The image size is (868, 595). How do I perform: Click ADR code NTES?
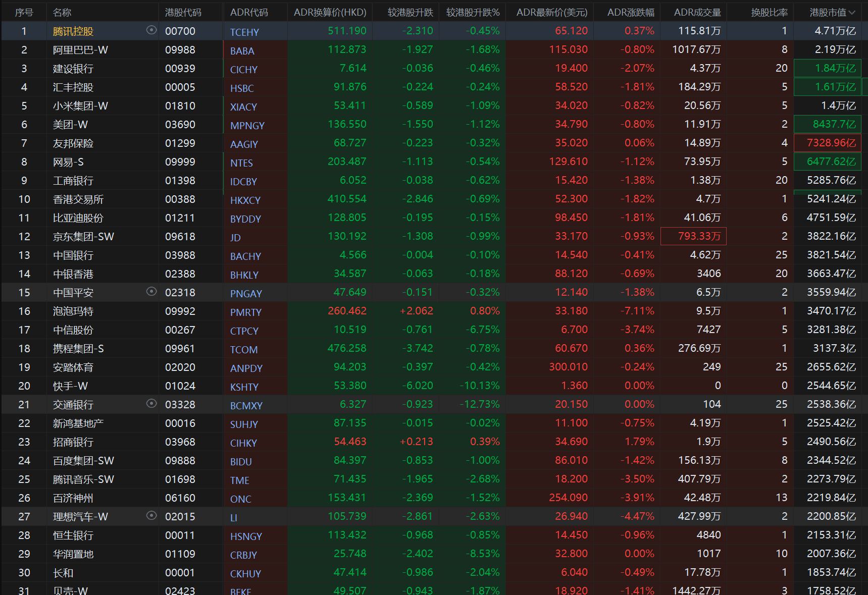pyautogui.click(x=241, y=163)
